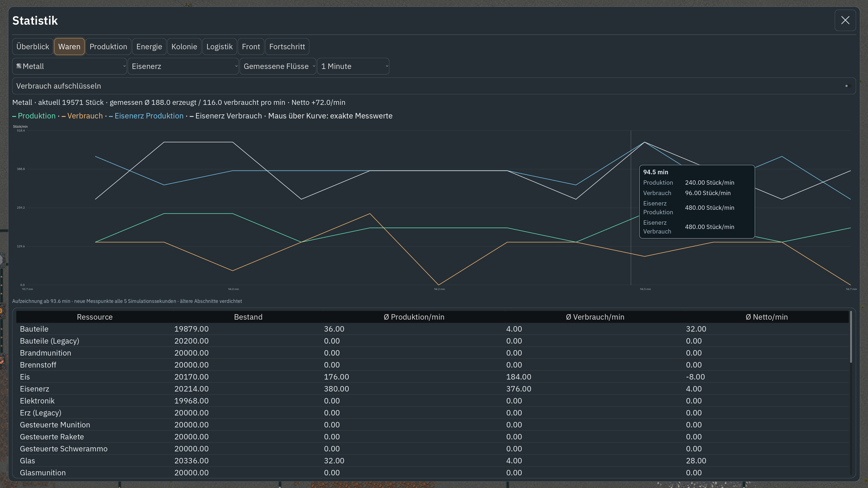Open the Überblick tab
This screenshot has width=868, height=488.
pyautogui.click(x=33, y=47)
